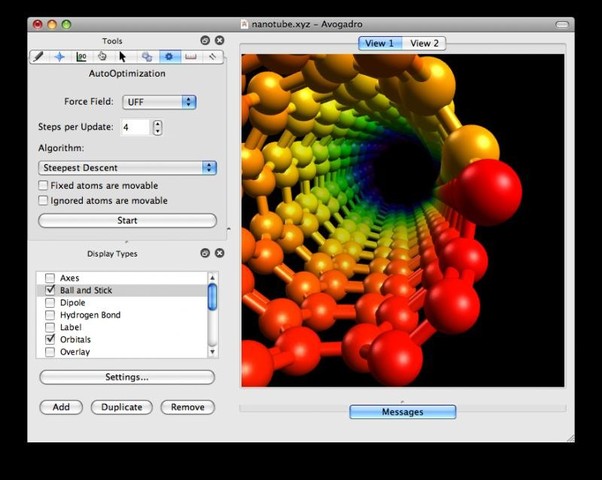The height and width of the screenshot is (480, 602).
Task: Select the Hydrogen Bond row text
Action: [x=90, y=315]
